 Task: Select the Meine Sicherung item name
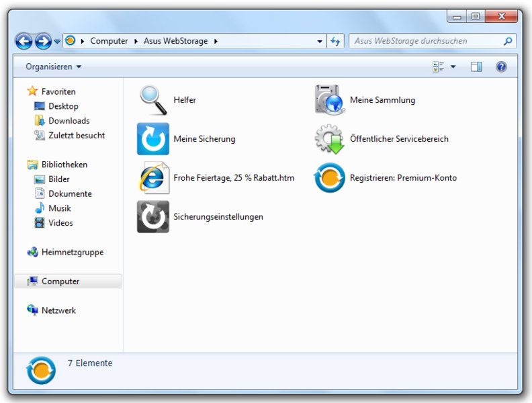tap(204, 139)
